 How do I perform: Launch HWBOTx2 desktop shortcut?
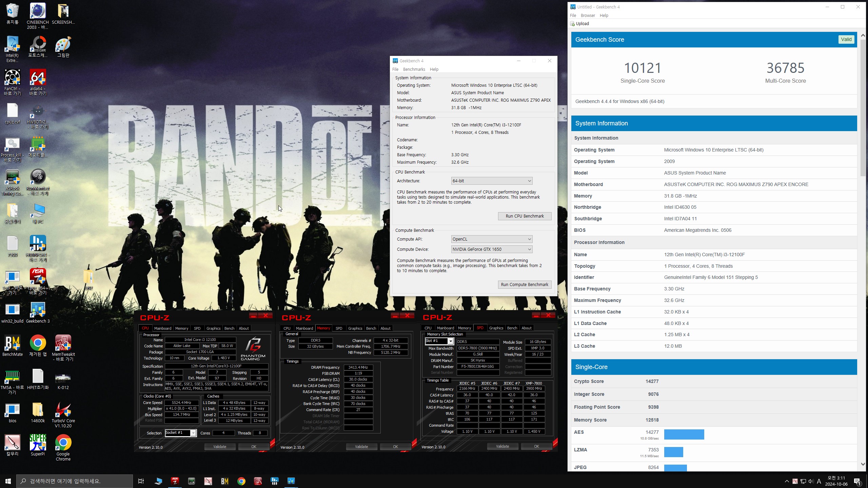(x=38, y=116)
